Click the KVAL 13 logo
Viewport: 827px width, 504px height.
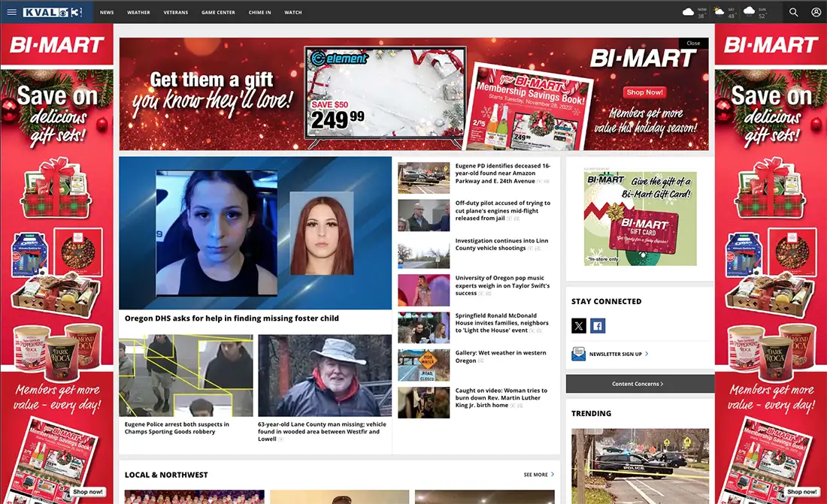(53, 12)
